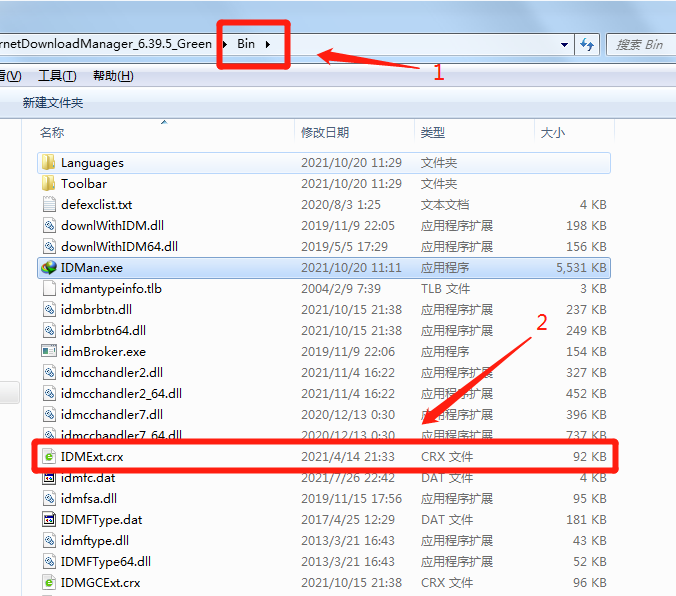Screen dimensions: 676x596
Task: Click the 文本文档 type of defexclist.txt
Action: [445, 204]
